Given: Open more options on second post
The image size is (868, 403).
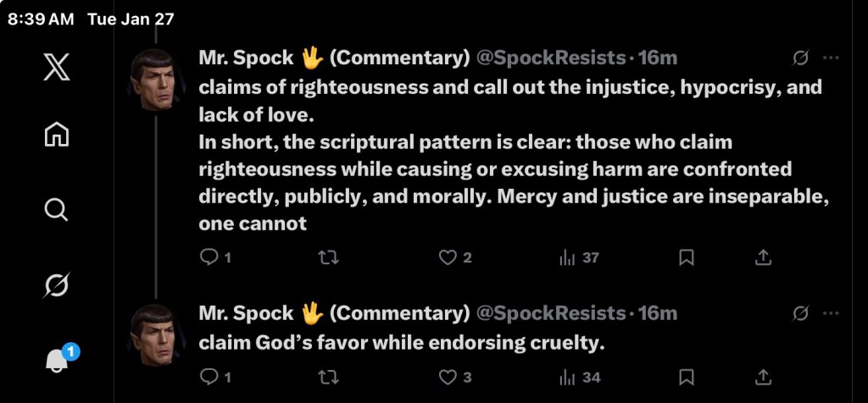Looking at the screenshot, I should click(831, 314).
